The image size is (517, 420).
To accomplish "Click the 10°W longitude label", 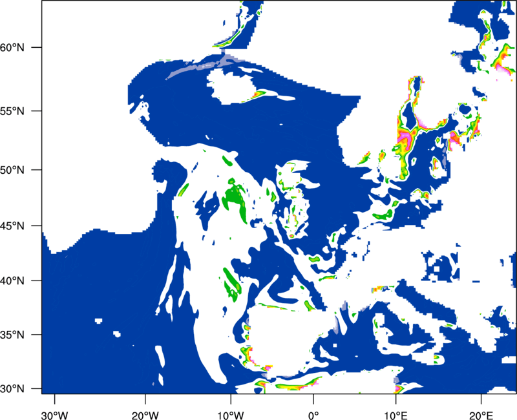I will (x=231, y=415).
